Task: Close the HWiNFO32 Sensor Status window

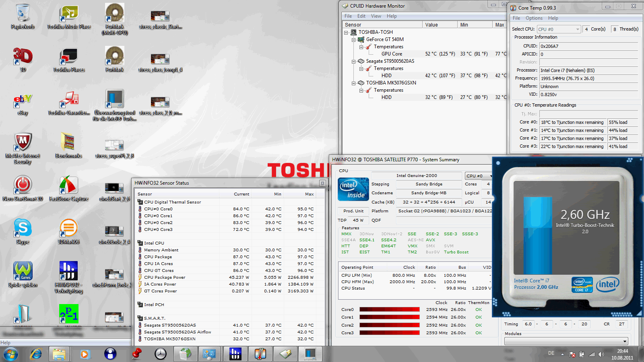Action: pos(322,183)
